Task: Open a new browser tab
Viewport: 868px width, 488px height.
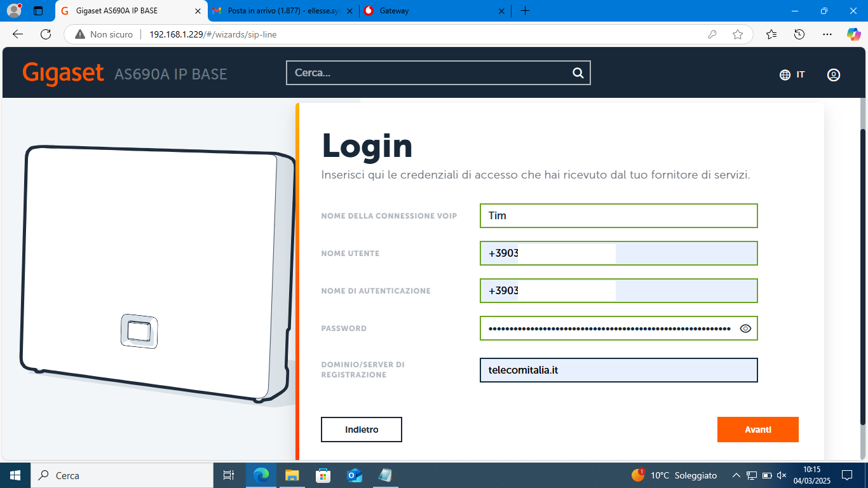Action: (x=525, y=11)
